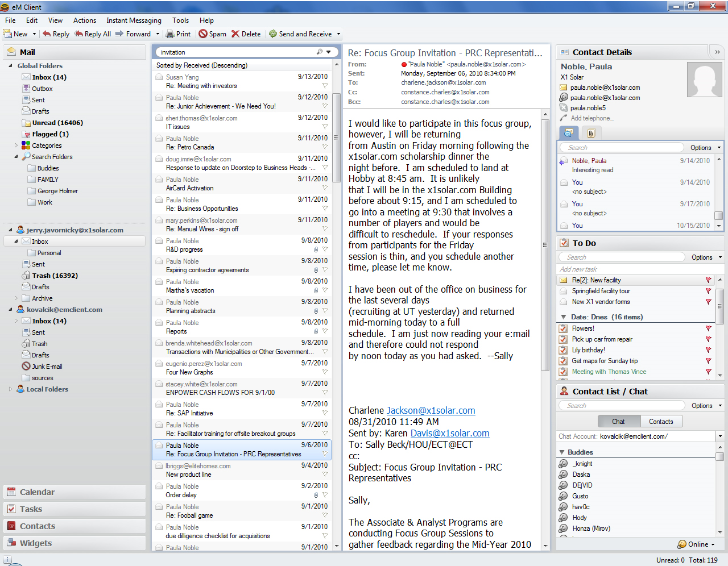Click the search magnifier in mail filter

320,52
